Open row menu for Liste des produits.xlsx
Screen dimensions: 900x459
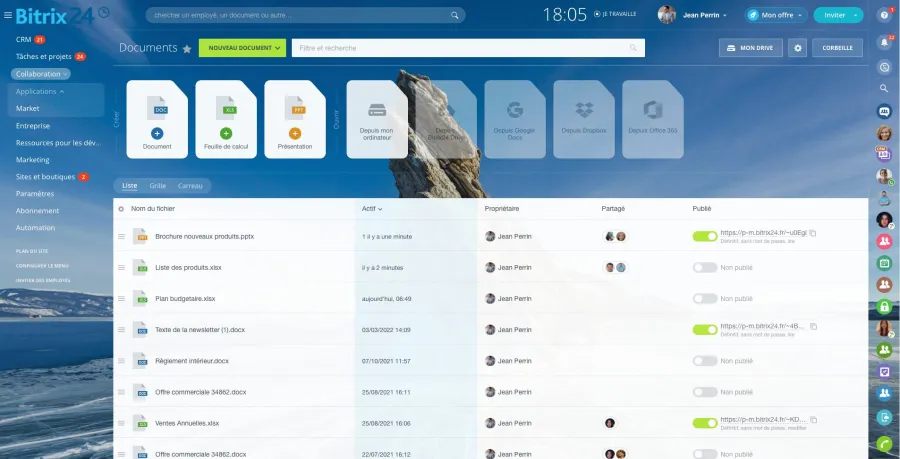[121, 267]
